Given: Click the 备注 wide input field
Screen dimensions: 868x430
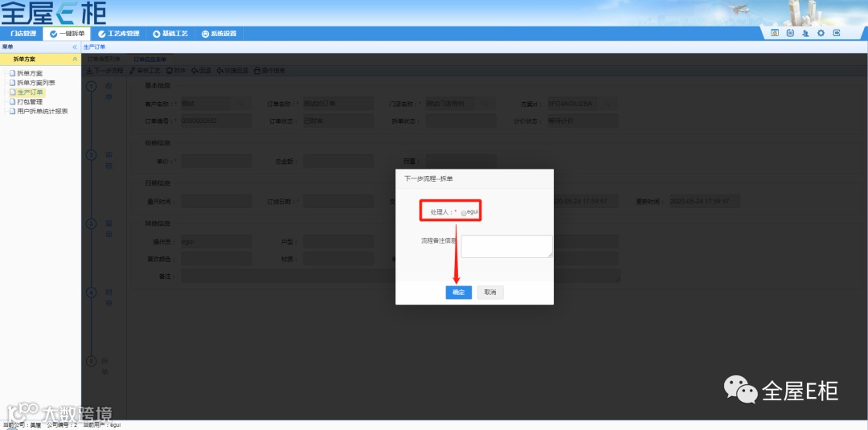Looking at the screenshot, I should 400,276.
